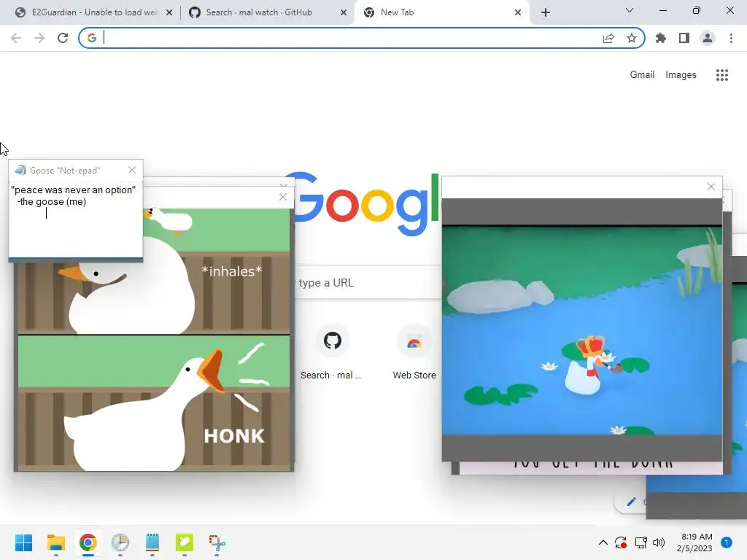Reload the current Chrome page
747x560 pixels.
pos(63,38)
